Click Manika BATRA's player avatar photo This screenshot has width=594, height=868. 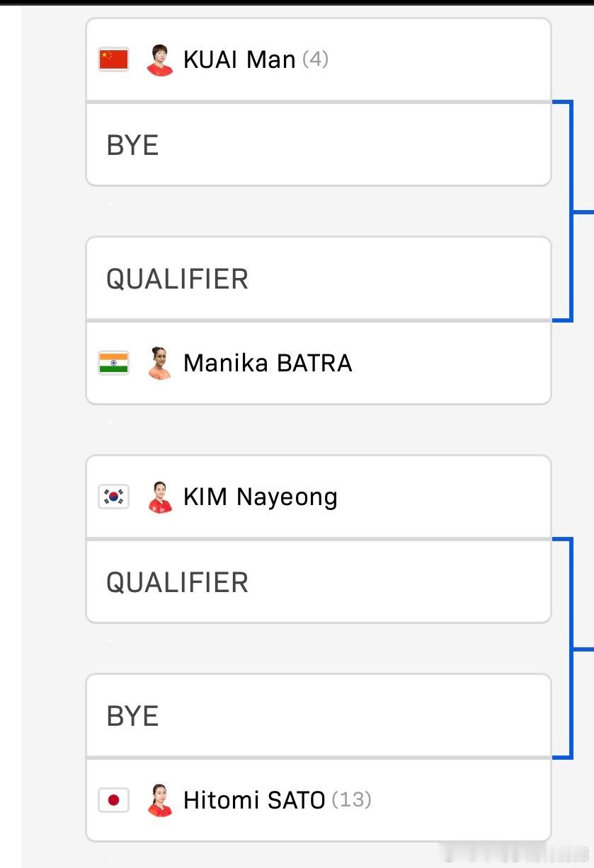(x=160, y=363)
